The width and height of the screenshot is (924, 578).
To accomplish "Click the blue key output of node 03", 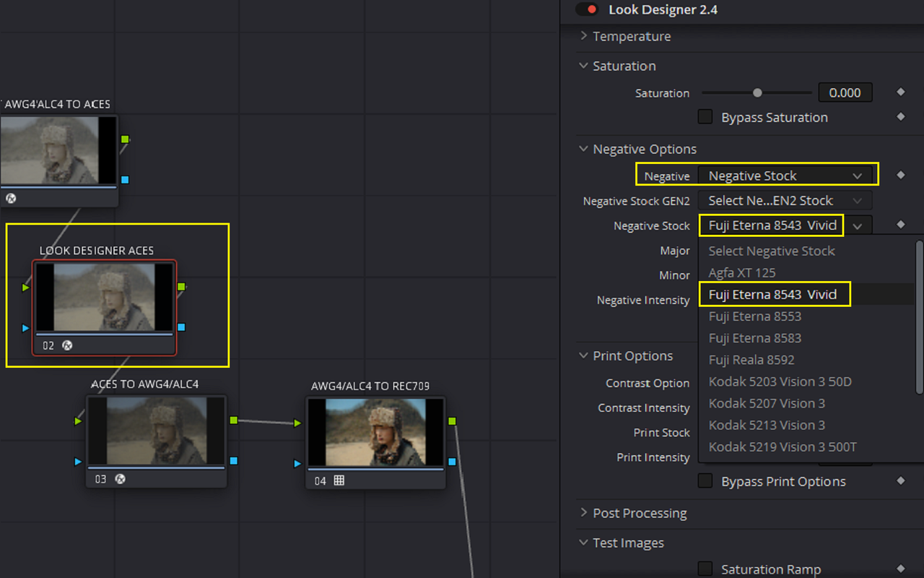I will pos(233,460).
